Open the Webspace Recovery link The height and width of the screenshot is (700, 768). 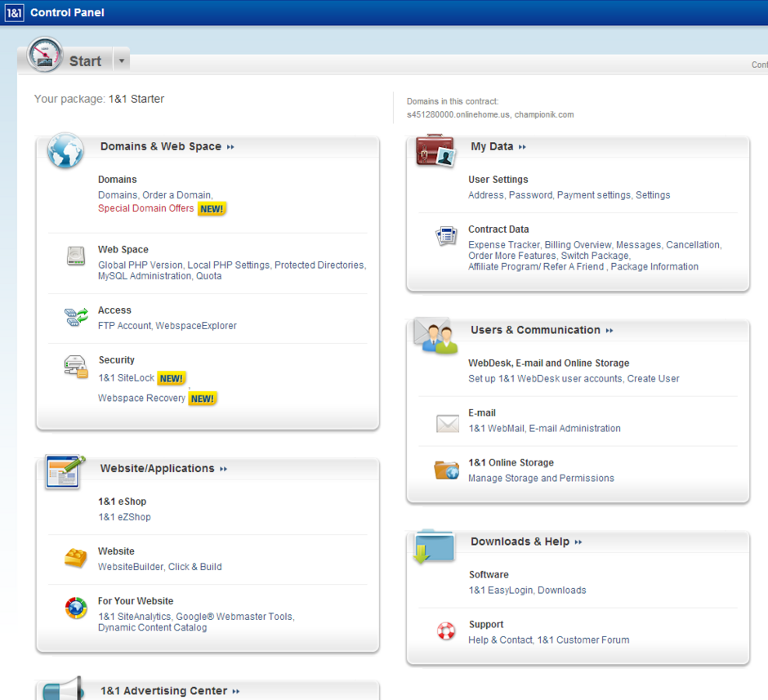click(141, 398)
